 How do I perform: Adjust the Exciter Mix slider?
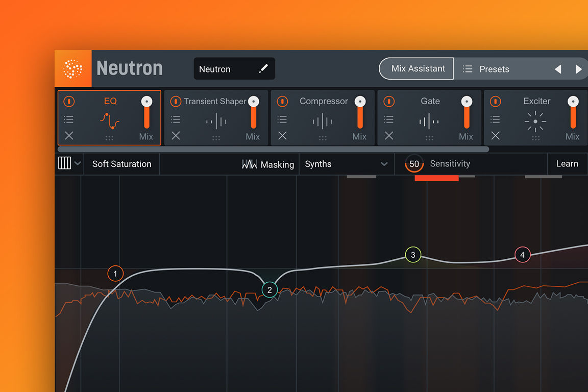click(x=573, y=112)
